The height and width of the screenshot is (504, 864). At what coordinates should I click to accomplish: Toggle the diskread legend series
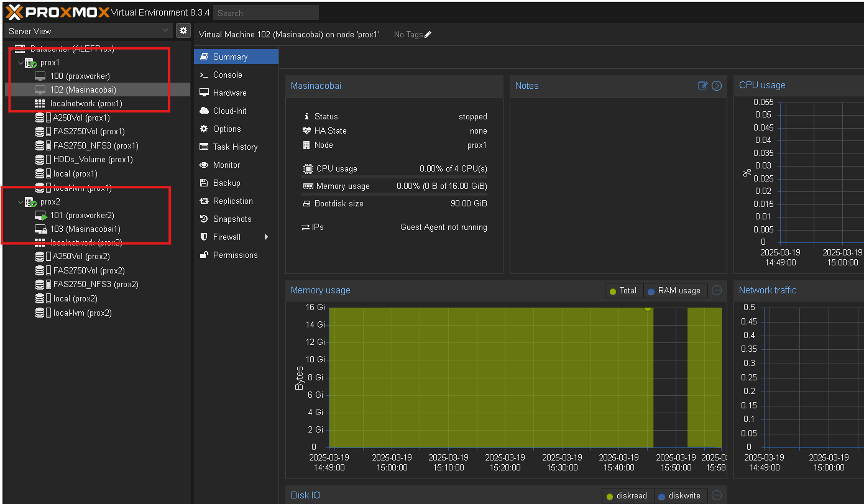[627, 495]
